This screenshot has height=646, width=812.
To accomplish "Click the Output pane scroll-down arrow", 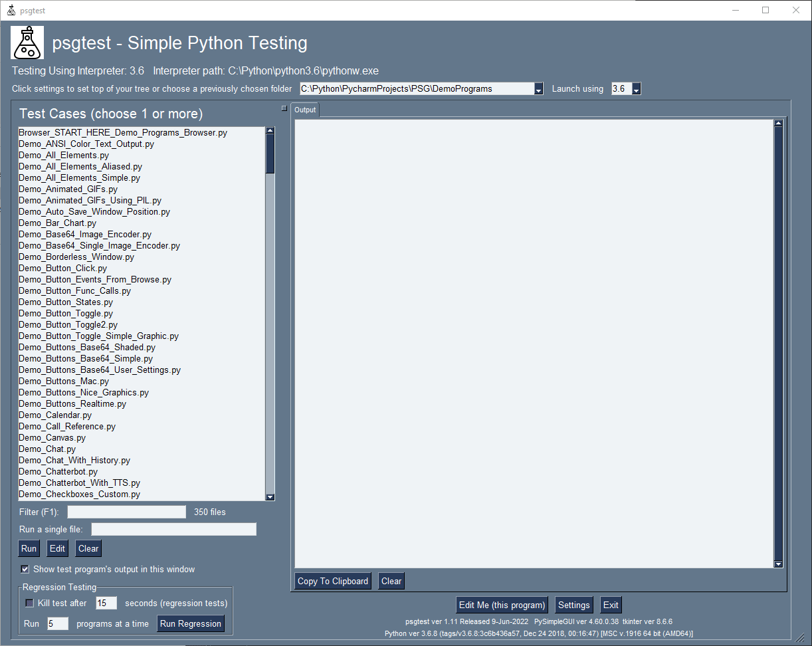I will click(x=779, y=564).
